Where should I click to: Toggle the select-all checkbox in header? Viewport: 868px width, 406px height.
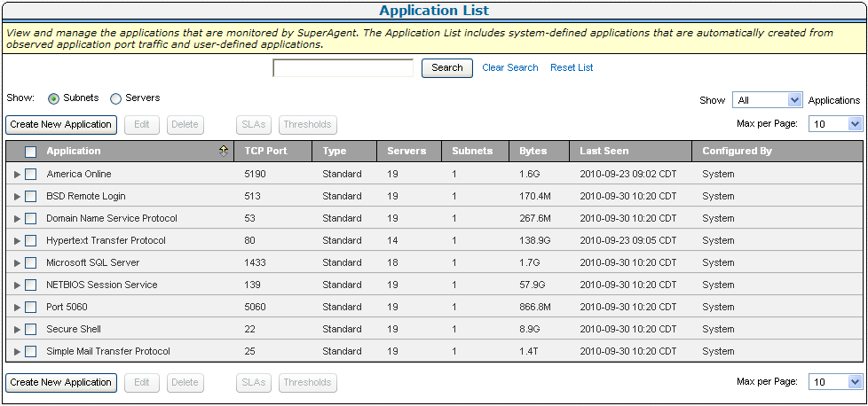30,152
